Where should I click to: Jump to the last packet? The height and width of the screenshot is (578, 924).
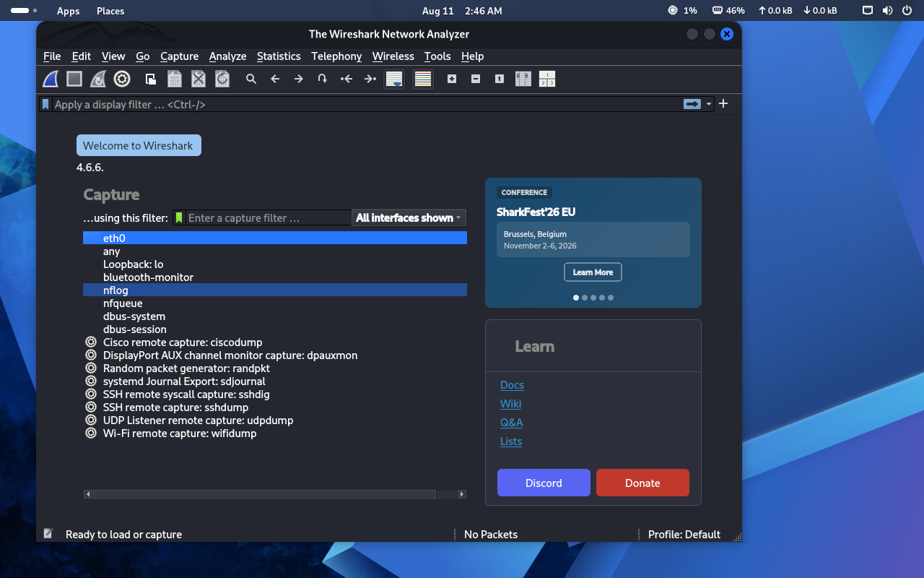coord(370,79)
